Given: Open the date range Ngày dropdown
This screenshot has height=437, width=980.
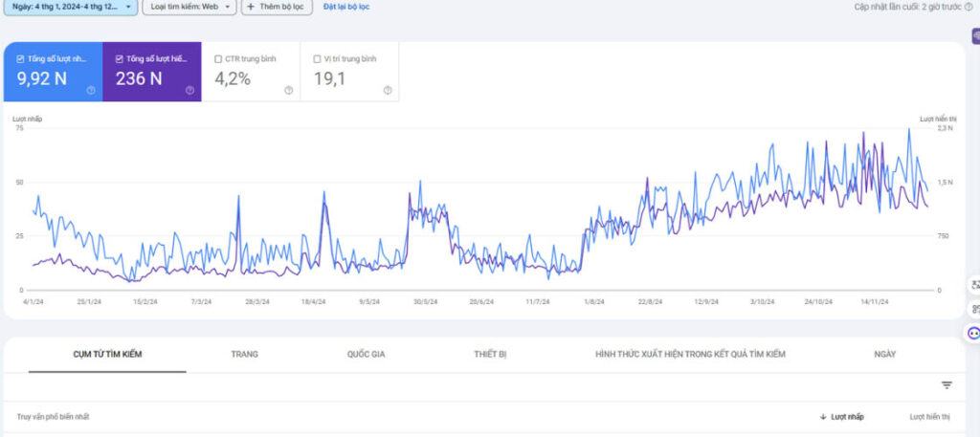Looking at the screenshot, I should coord(73,7).
